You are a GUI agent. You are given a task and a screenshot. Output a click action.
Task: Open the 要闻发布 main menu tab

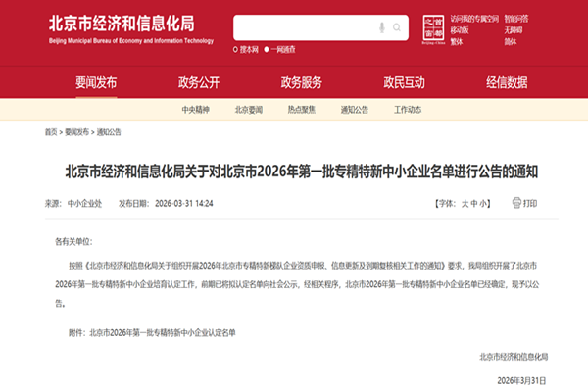[96, 82]
